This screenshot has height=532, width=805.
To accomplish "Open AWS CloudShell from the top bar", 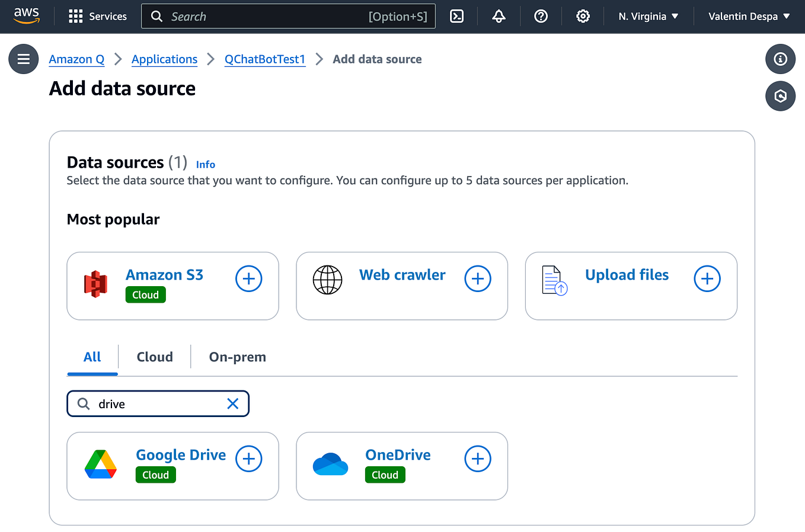I will click(x=456, y=16).
